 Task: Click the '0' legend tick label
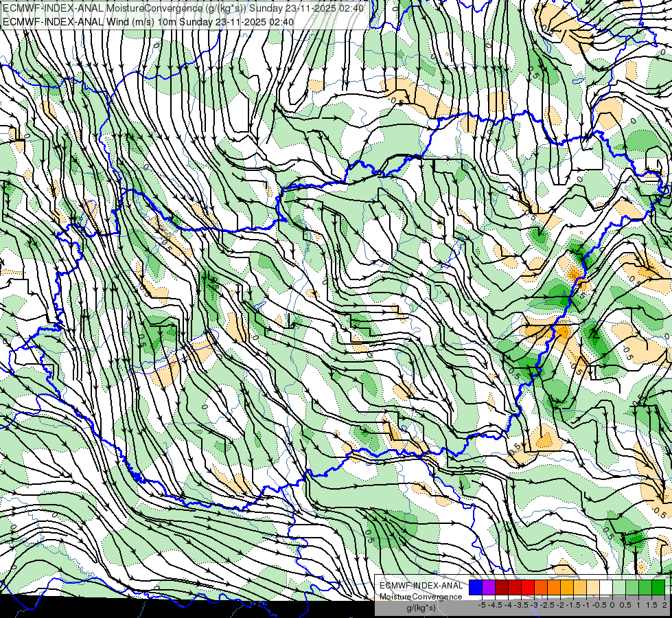612,605
